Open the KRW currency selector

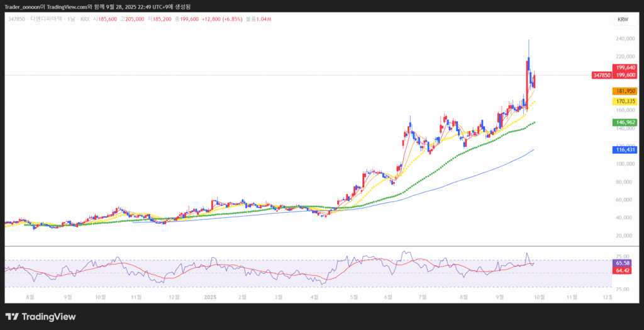623,20
